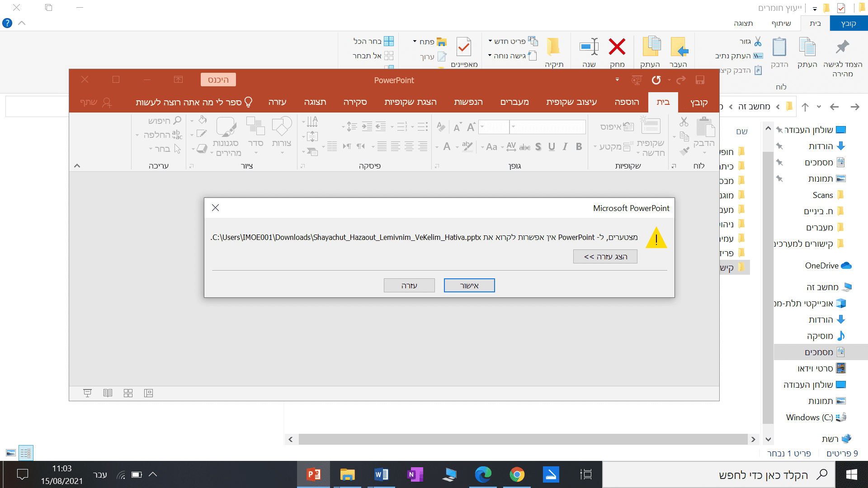
Task: Close the Microsoft PowerPoint error dialog
Action: [216, 208]
